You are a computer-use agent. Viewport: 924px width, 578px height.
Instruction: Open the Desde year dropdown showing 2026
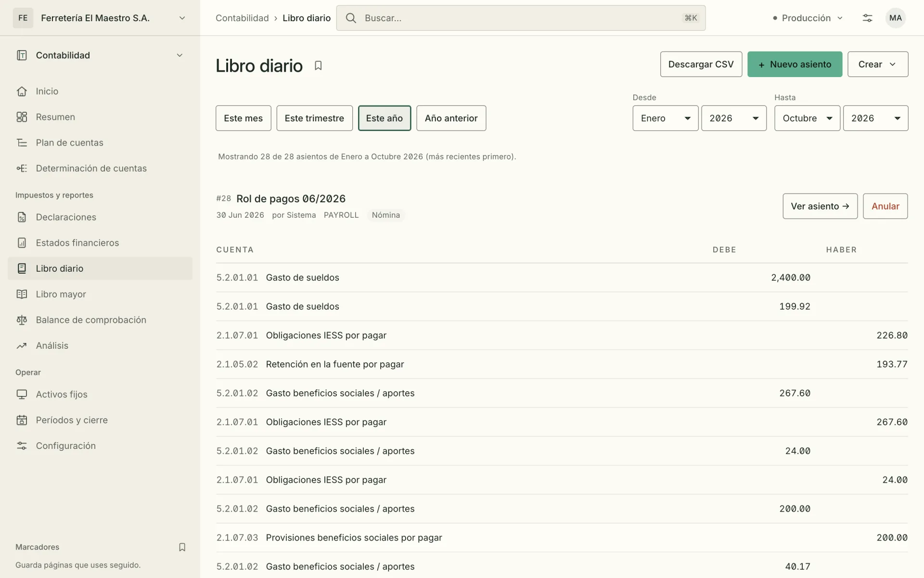[733, 118]
